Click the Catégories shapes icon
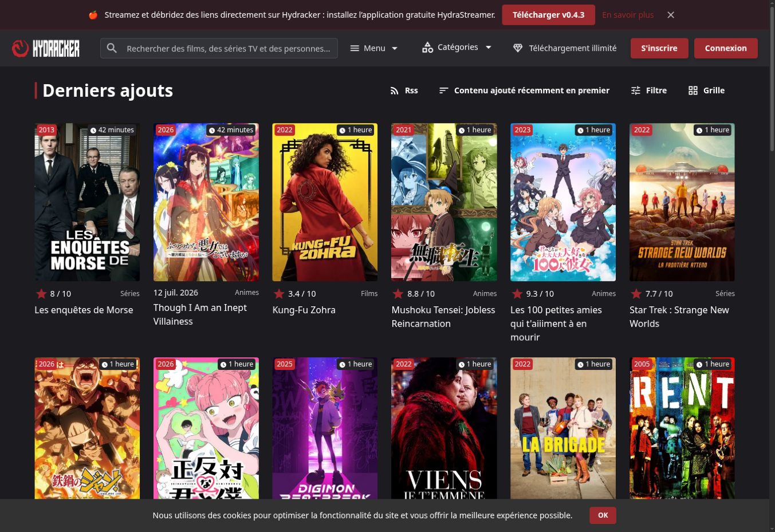 pyautogui.click(x=428, y=48)
